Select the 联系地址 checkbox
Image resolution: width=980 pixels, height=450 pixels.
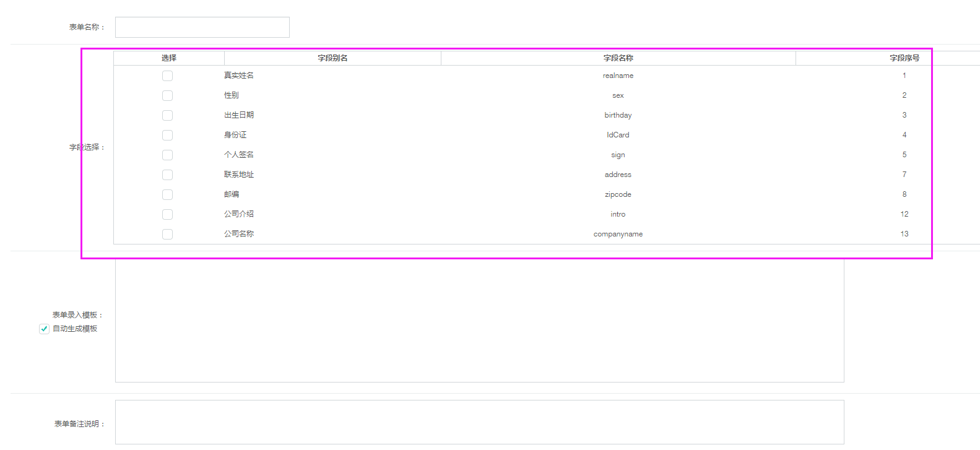coord(167,175)
